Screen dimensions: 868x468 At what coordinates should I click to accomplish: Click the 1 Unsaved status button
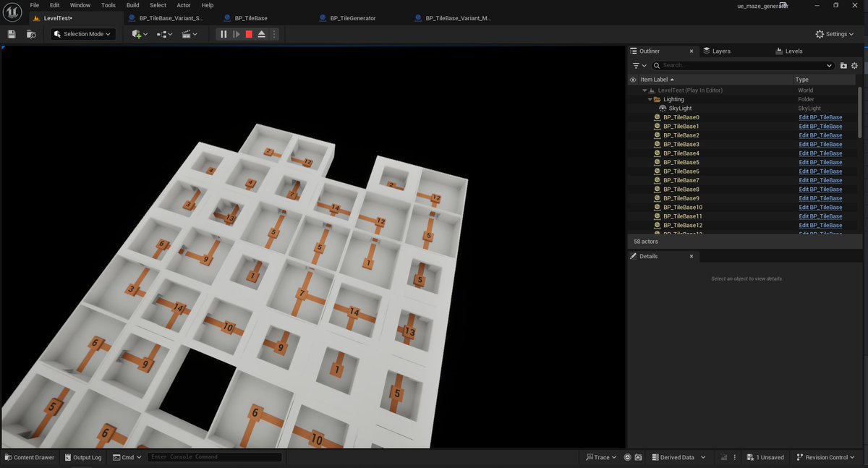click(x=765, y=457)
